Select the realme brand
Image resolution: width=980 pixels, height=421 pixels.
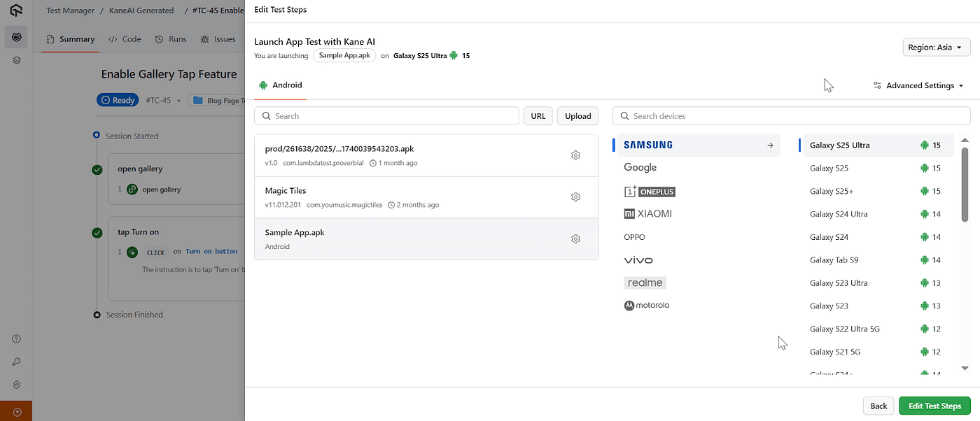645,283
